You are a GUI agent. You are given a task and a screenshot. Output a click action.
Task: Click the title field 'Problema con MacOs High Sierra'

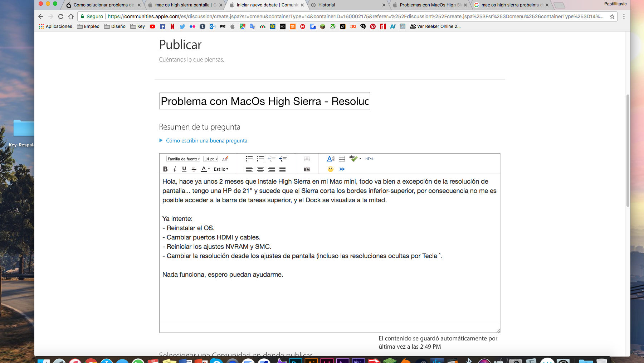point(264,101)
